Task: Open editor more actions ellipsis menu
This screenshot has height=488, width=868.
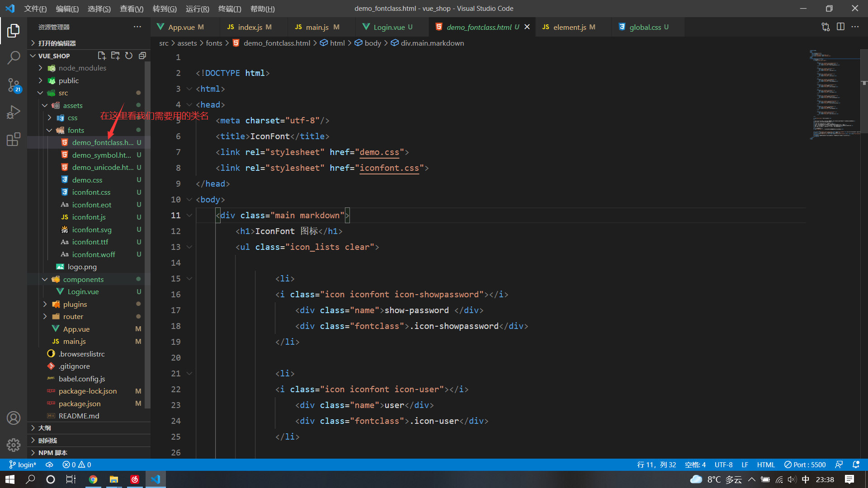Action: tap(855, 27)
